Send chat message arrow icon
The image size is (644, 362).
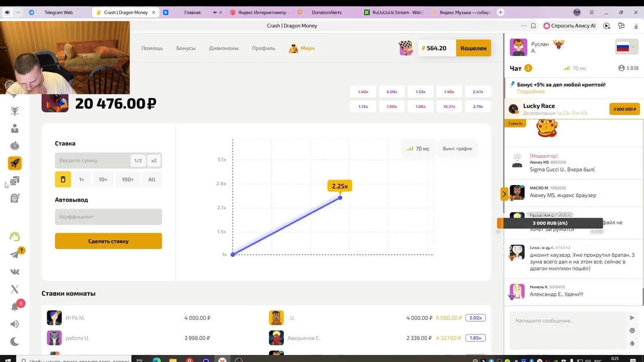pos(632,318)
